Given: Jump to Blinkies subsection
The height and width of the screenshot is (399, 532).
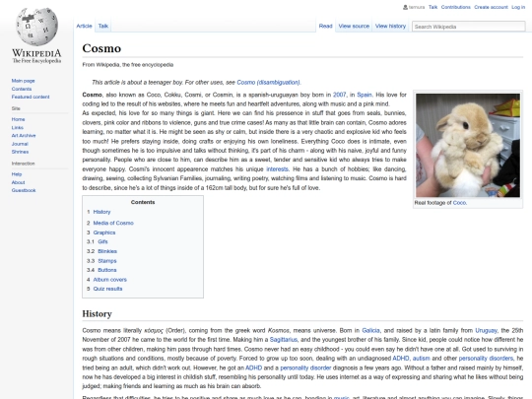Looking at the screenshot, I should point(107,251).
